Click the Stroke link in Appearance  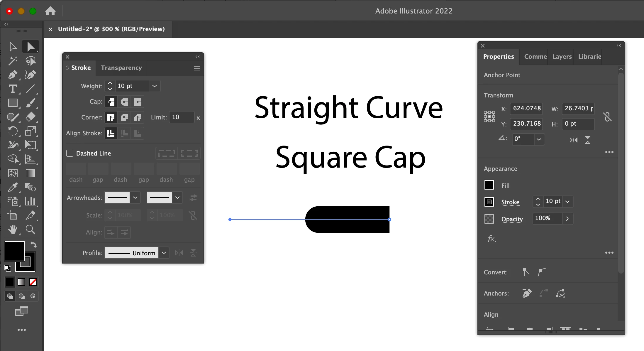pyautogui.click(x=510, y=202)
